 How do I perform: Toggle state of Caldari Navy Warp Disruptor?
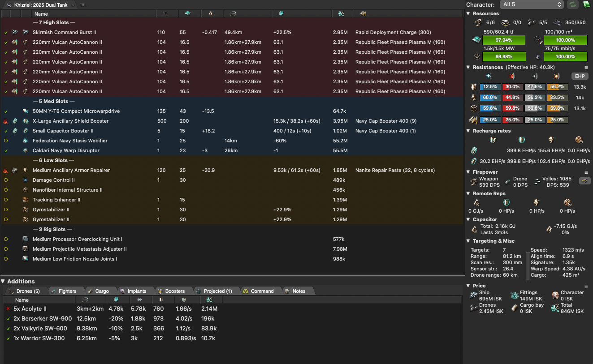coord(6,150)
